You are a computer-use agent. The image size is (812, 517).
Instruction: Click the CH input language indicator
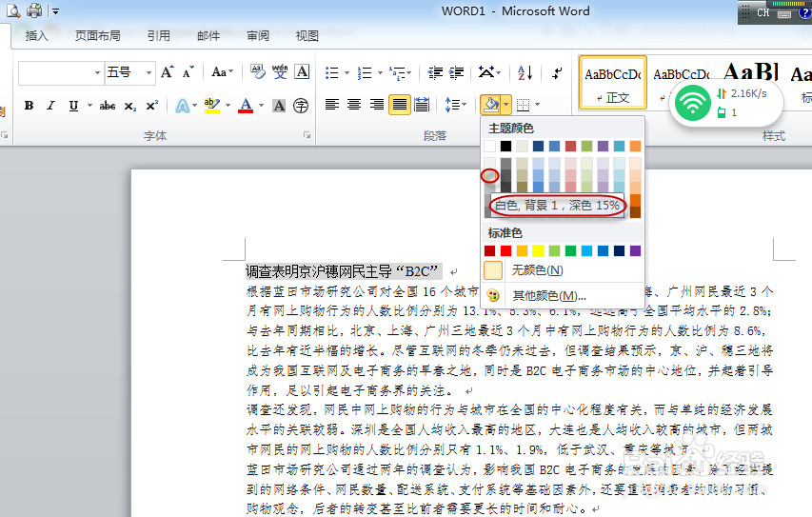(762, 12)
